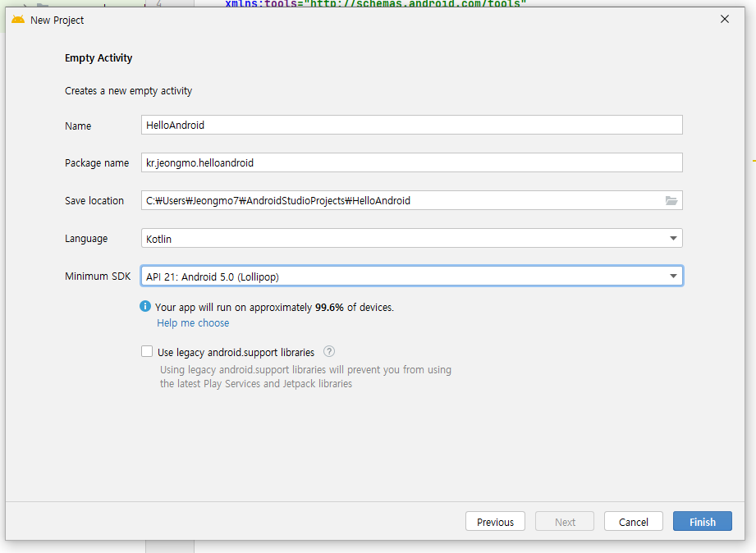Open the Language dropdown showing Kotlin

[x=412, y=238]
